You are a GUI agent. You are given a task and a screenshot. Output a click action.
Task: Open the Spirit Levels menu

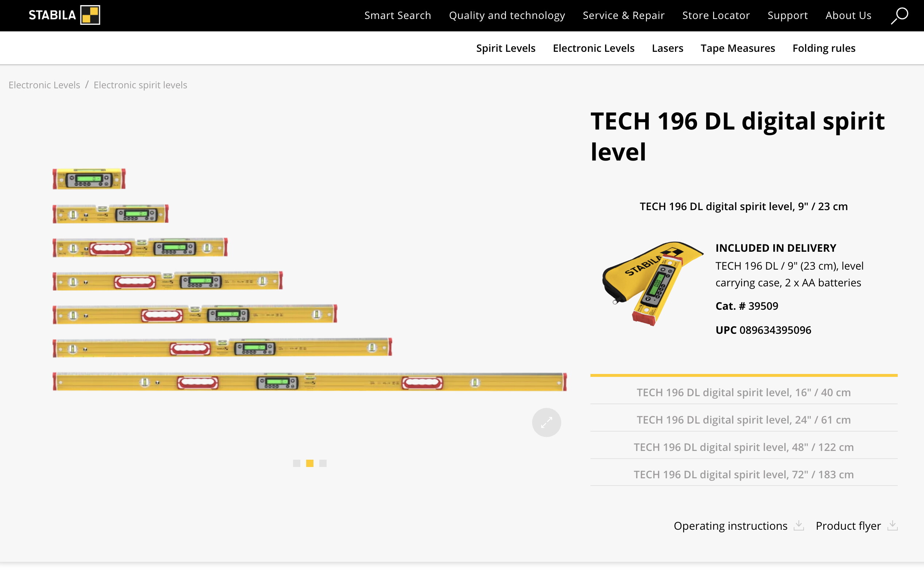505,48
